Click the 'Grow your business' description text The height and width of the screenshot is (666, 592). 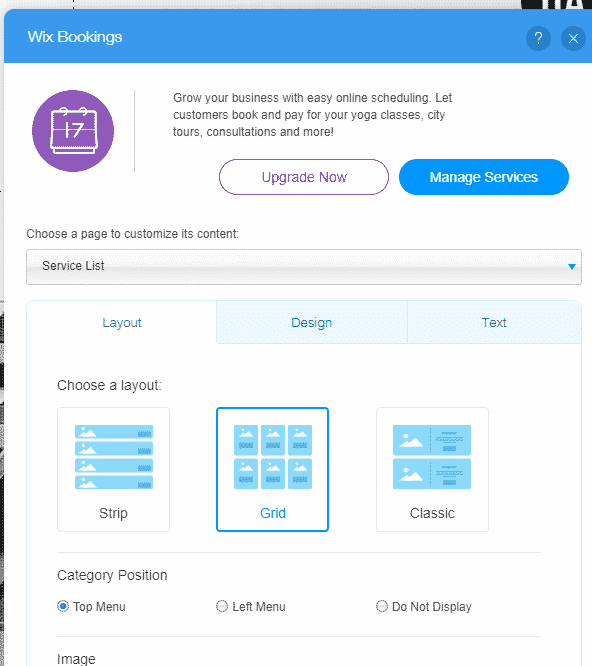click(312, 115)
